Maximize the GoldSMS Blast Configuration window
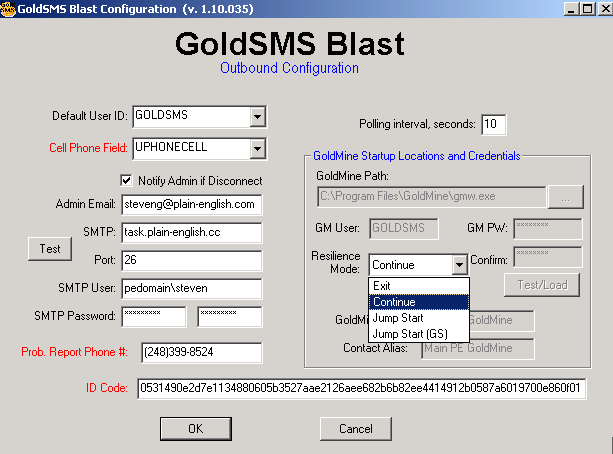The width and height of the screenshot is (613, 454). [588, 9]
